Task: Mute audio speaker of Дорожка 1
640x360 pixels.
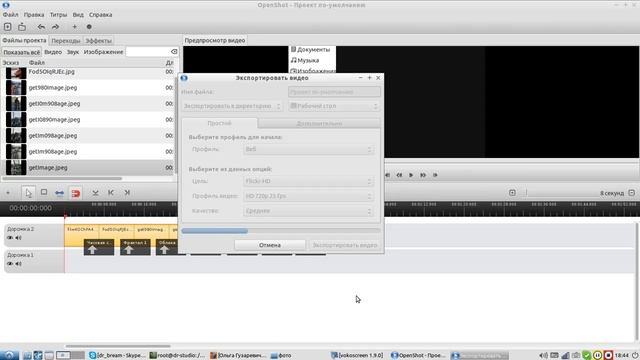Action: (x=18, y=264)
